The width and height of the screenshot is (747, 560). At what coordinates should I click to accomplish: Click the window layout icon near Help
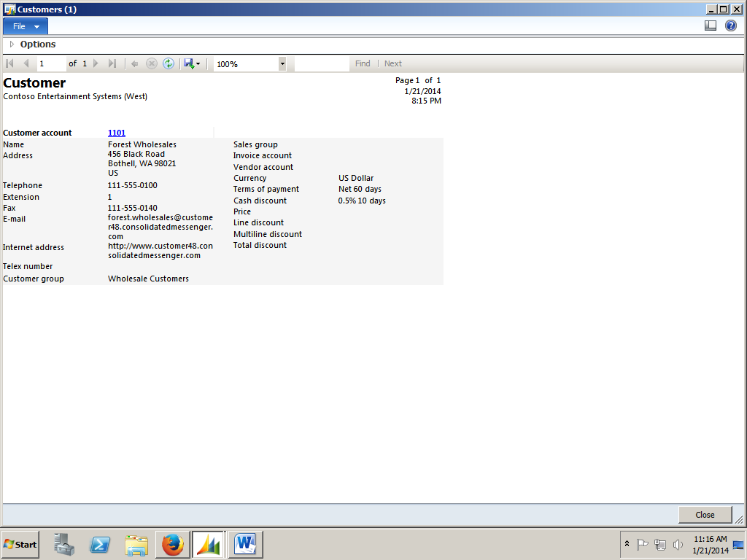click(x=711, y=25)
